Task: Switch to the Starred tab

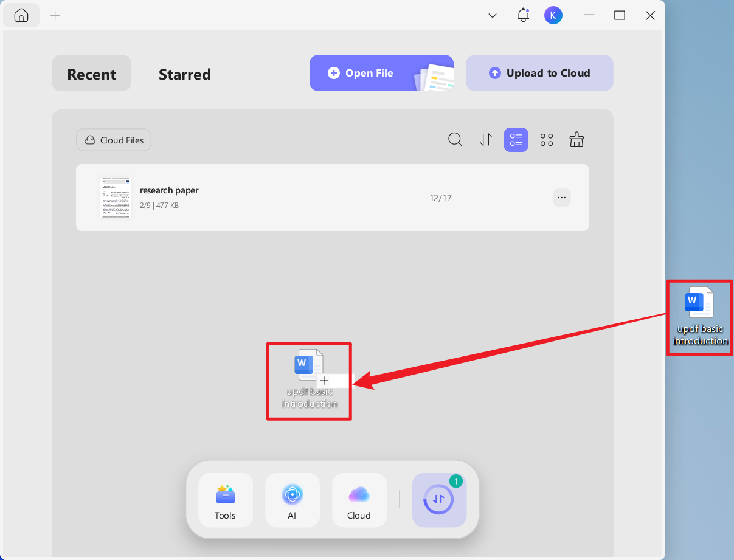Action: (185, 74)
